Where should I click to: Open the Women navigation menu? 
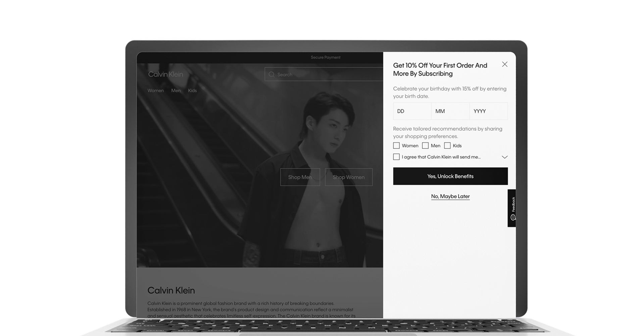156,91
